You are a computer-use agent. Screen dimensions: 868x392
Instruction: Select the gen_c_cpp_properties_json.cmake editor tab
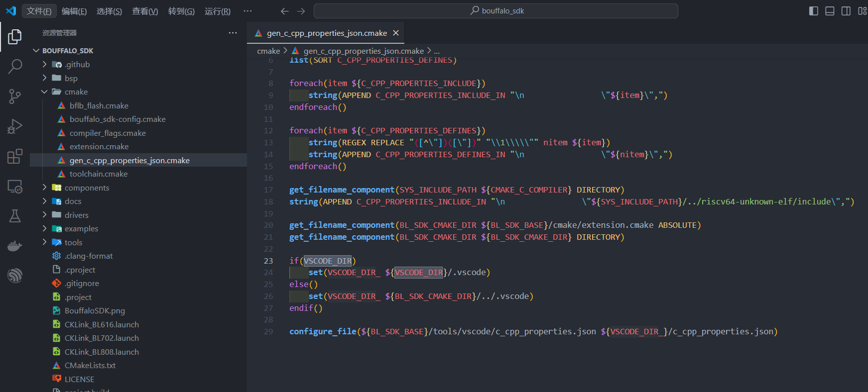[x=326, y=33]
